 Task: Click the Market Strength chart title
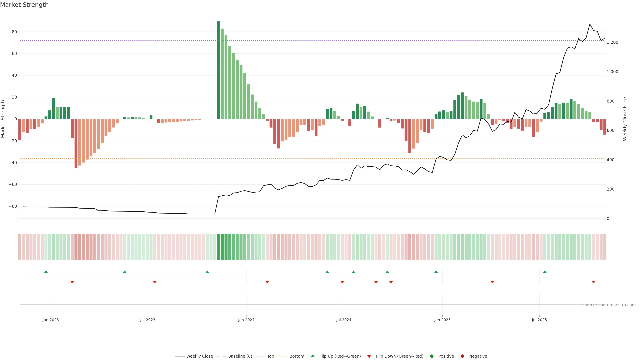click(x=24, y=5)
